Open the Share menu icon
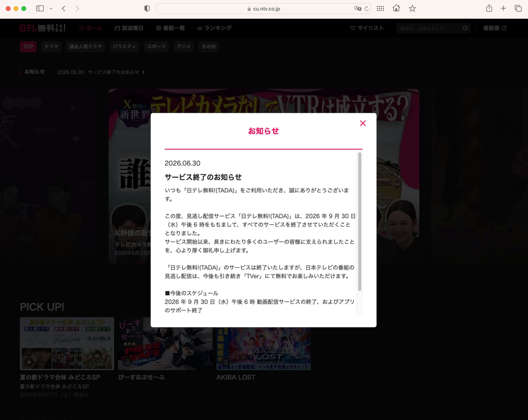Image resolution: width=528 pixels, height=420 pixels. tap(489, 8)
